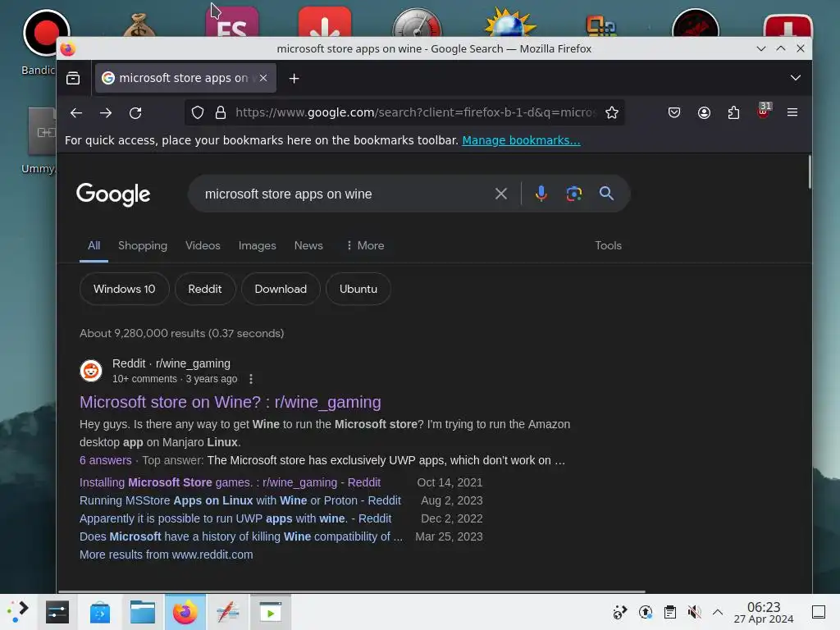The height and width of the screenshot is (630, 840).
Task: Open the clock showing 06:23
Action: tap(764, 612)
